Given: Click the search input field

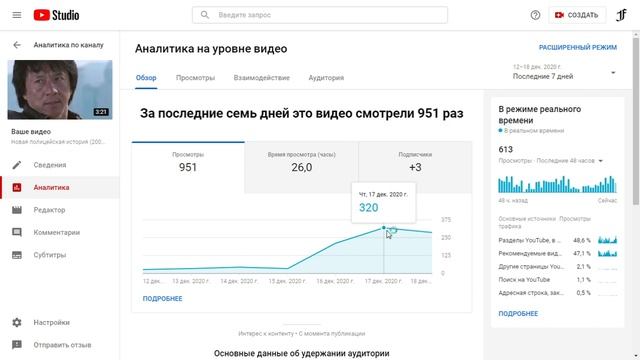Looking at the screenshot, I should point(320,15).
